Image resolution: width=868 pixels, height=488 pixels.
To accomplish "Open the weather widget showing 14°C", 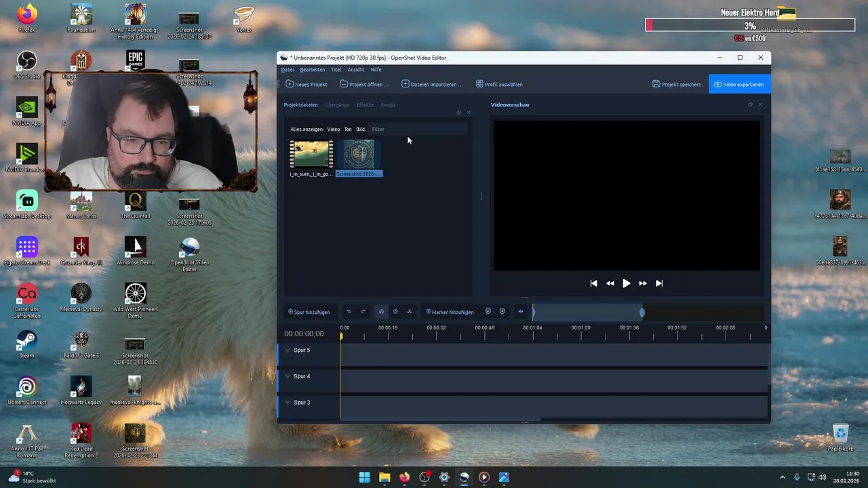I will point(32,477).
